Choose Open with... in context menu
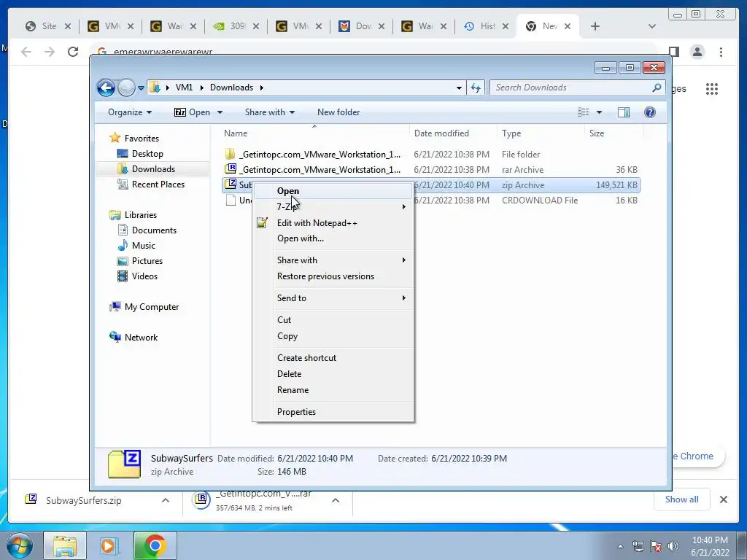The width and height of the screenshot is (747, 560). pos(333,238)
